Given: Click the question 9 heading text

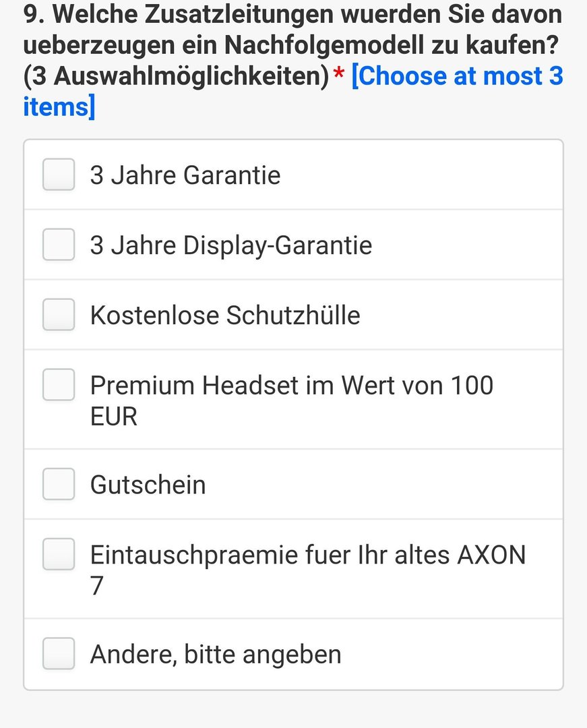Looking at the screenshot, I should pos(292,45).
